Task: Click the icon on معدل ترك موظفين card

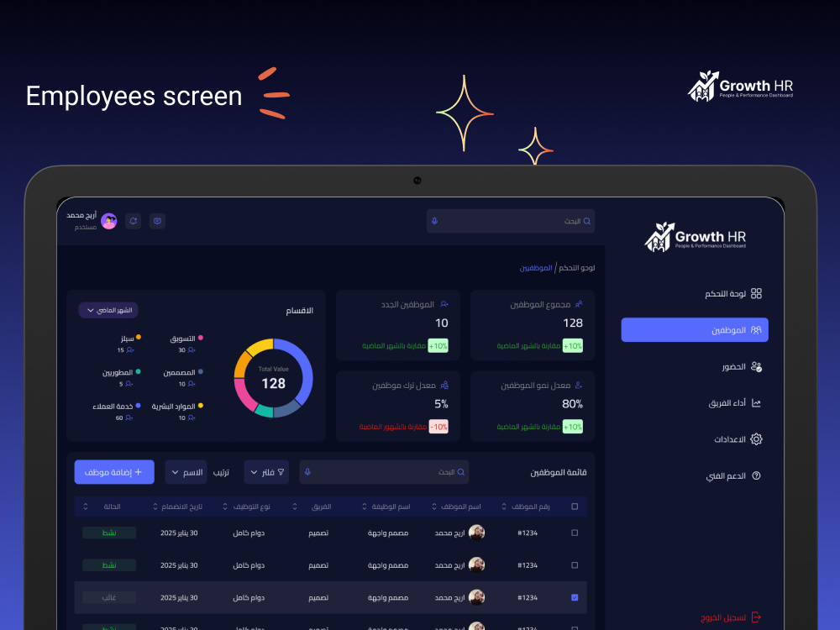Action: click(x=444, y=386)
